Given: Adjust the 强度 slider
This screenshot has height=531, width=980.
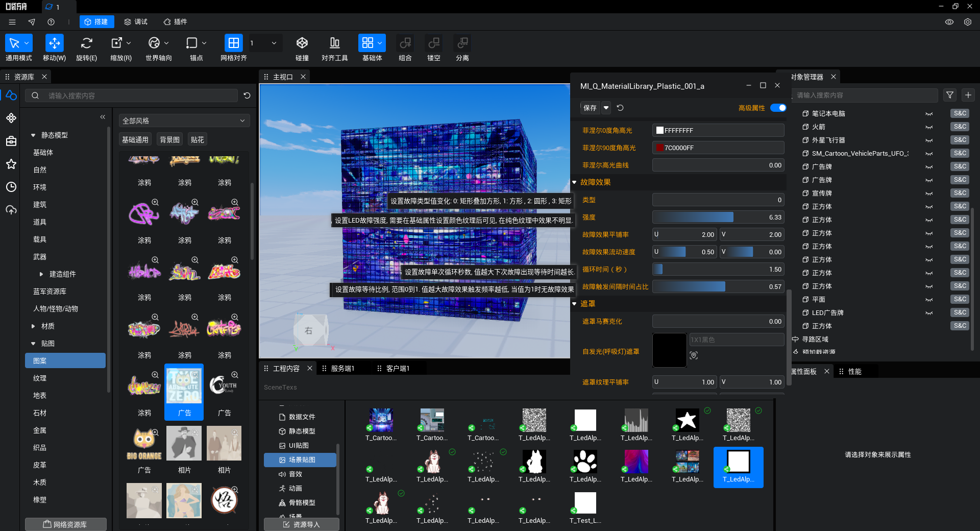Looking at the screenshot, I should pyautogui.click(x=718, y=218).
